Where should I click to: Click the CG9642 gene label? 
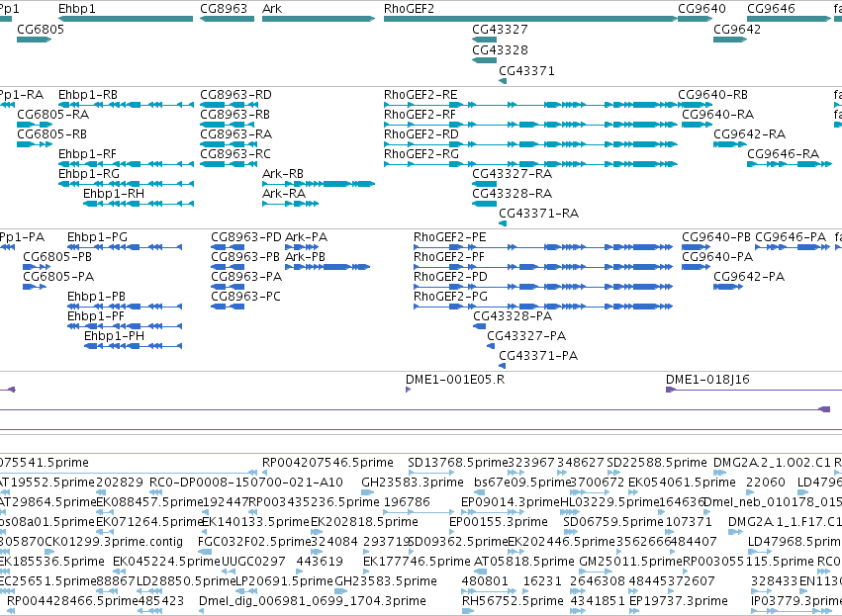tap(737, 29)
